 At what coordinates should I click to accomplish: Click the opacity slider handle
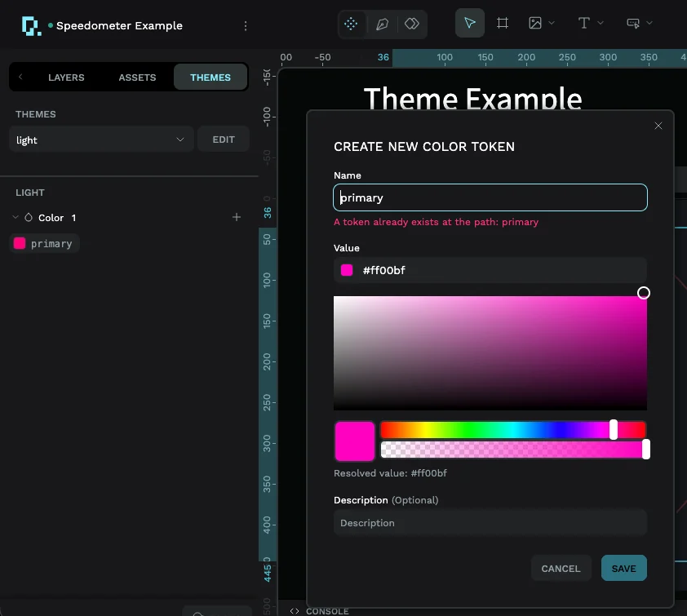coord(646,450)
